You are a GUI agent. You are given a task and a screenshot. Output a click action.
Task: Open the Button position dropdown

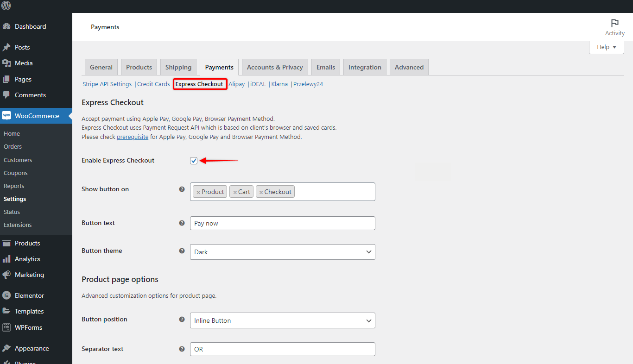click(282, 320)
